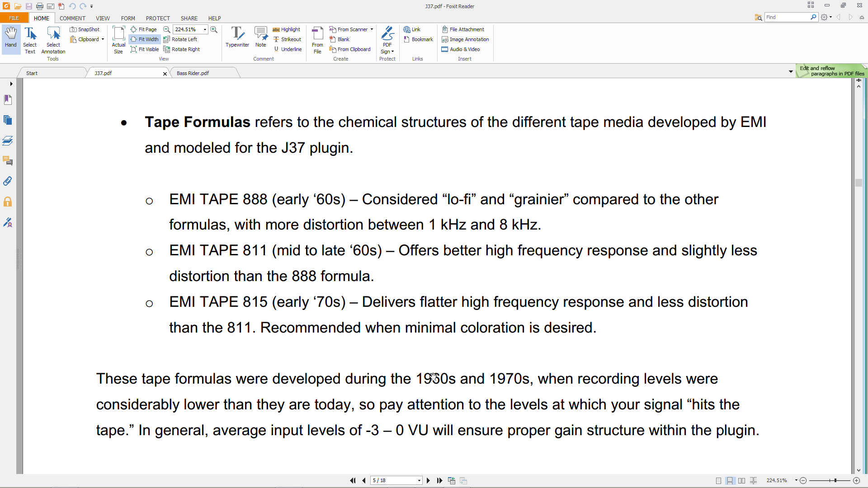
Task: Jump to the last page
Action: pos(439,481)
